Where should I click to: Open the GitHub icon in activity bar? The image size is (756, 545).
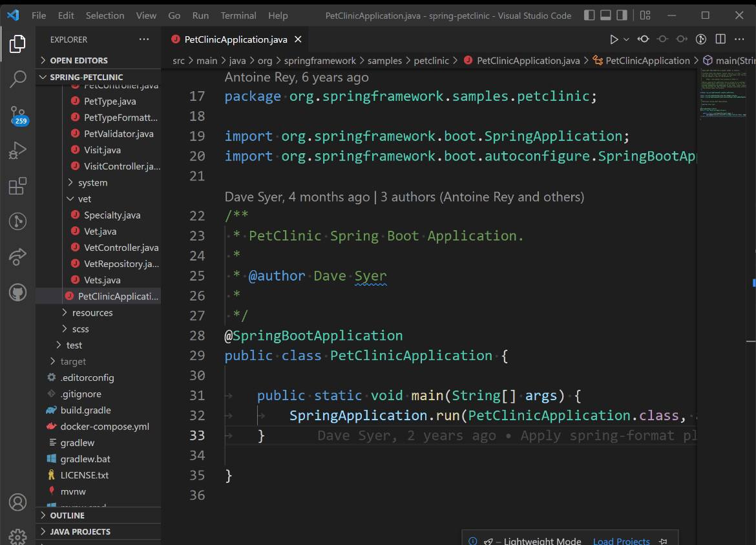coord(17,293)
